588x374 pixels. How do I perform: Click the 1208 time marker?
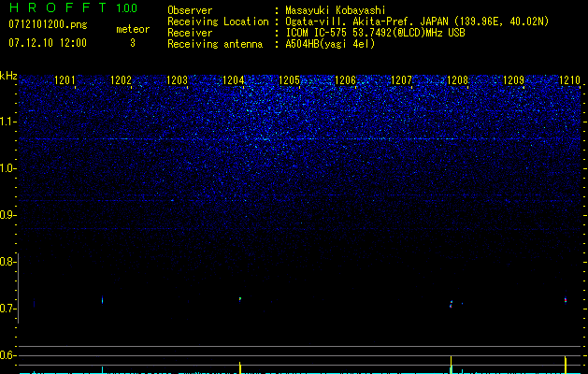pos(457,79)
